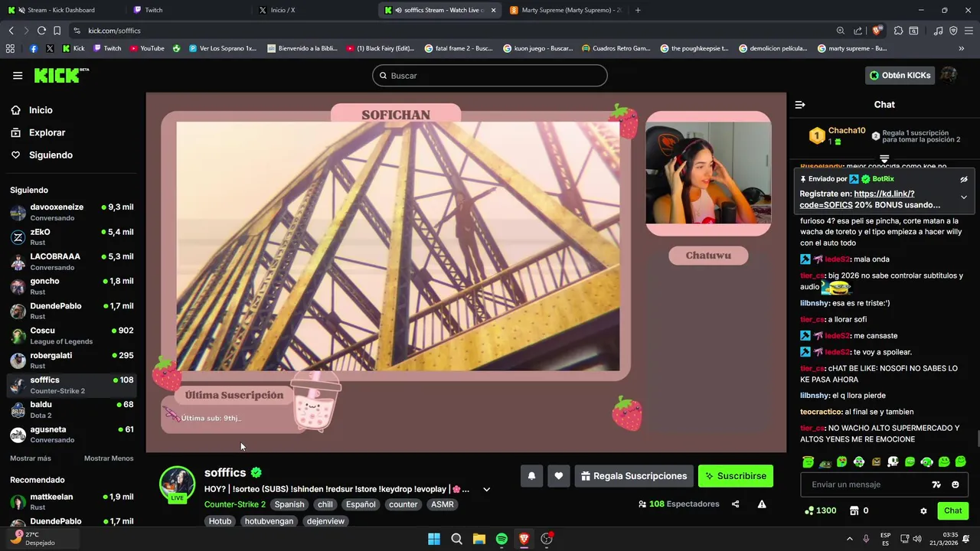Open the Kick hamburger menu
This screenshot has width=980, height=551.
[x=18, y=76]
